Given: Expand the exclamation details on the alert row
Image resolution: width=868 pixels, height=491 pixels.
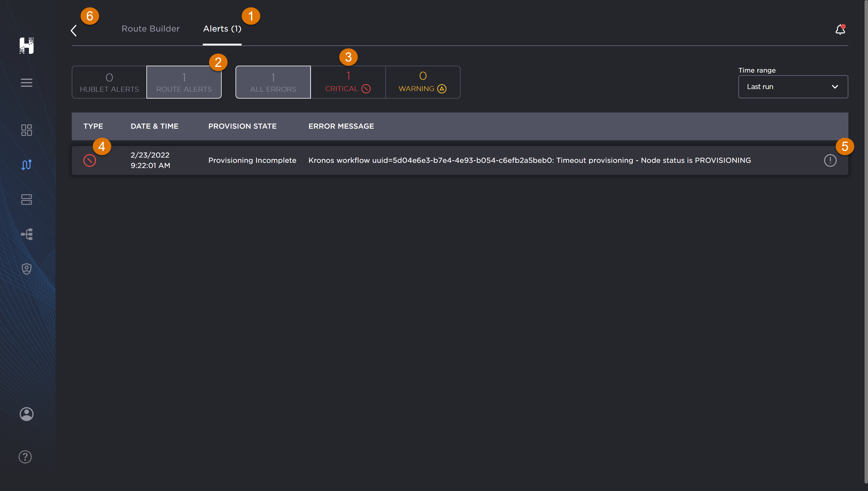Looking at the screenshot, I should tap(830, 160).
